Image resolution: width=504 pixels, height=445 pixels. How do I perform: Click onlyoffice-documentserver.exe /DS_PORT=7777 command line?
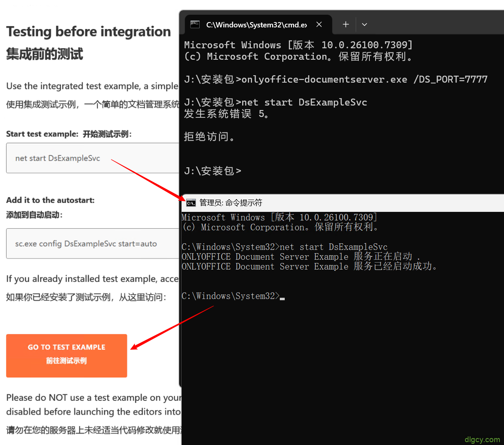click(x=336, y=79)
